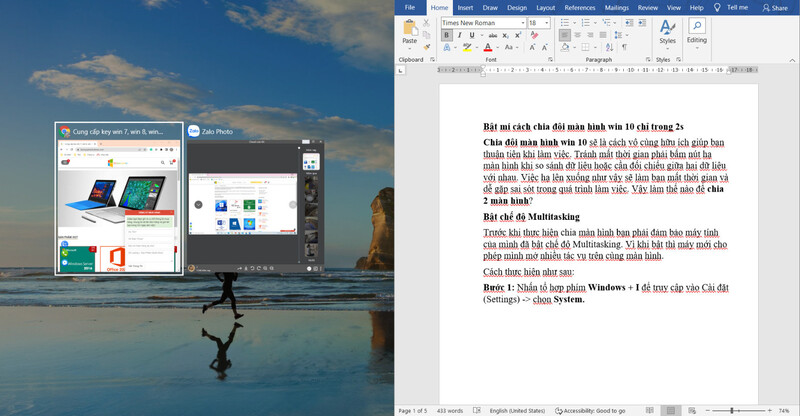The height and width of the screenshot is (416, 800).
Task: Toggle Strikethrough formatting
Action: click(492, 36)
